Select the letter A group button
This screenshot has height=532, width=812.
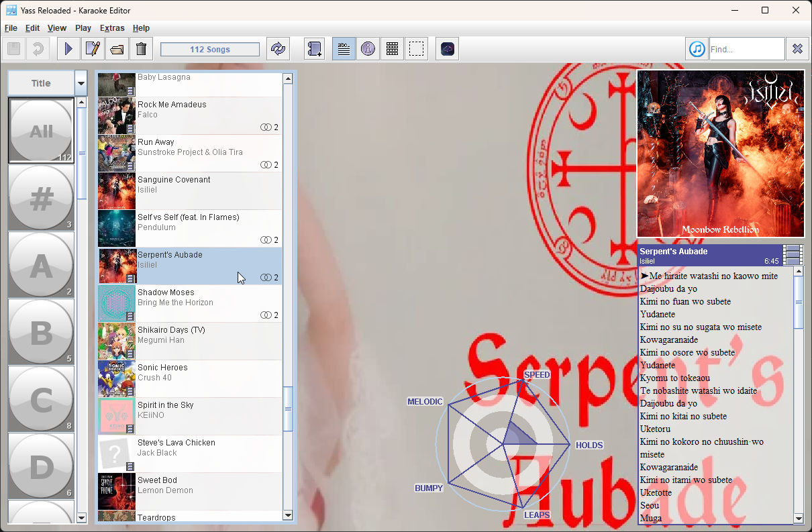pyautogui.click(x=41, y=265)
